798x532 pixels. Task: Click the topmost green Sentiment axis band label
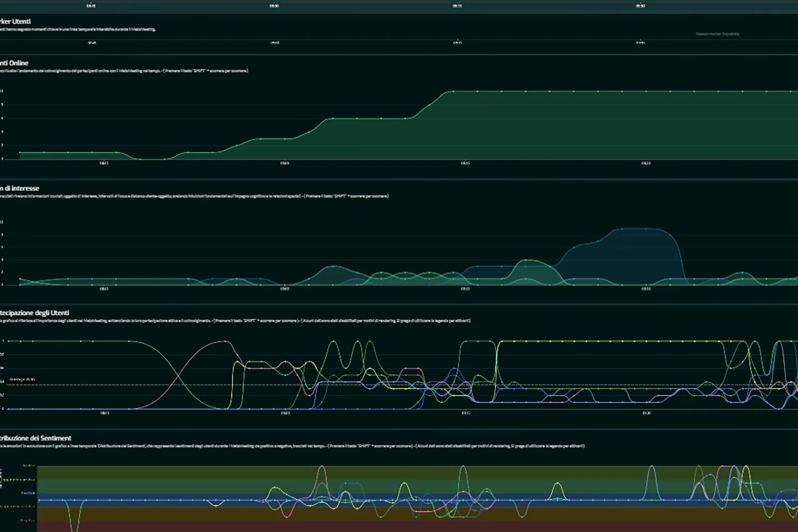pyautogui.click(x=28, y=466)
